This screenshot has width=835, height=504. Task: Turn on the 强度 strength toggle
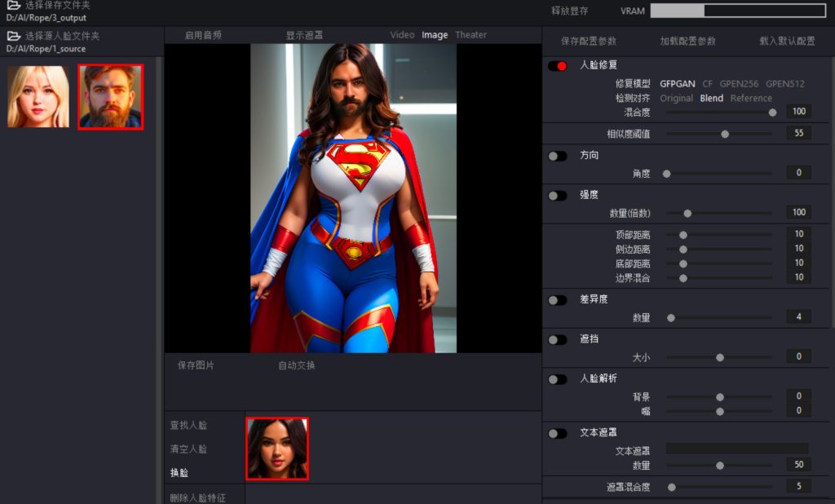coord(558,196)
